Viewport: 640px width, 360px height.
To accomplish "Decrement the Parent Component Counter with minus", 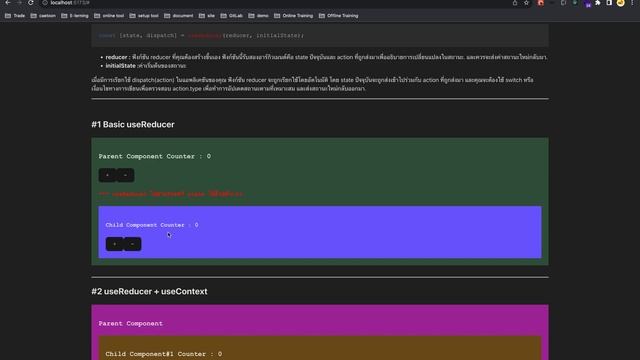I will tap(125, 175).
